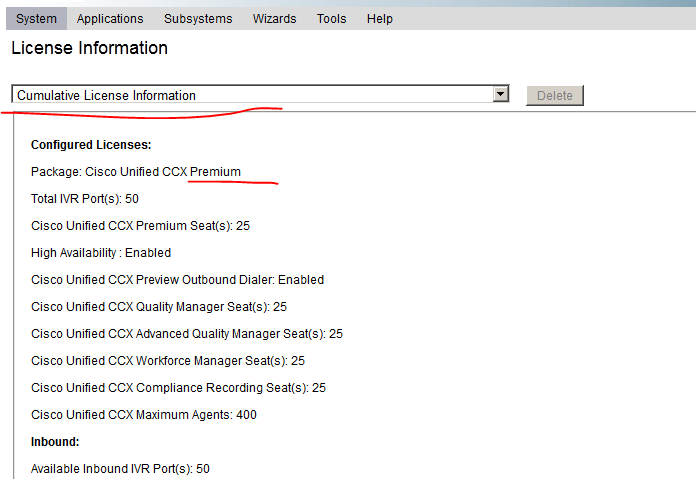Viewport: 696px width, 479px height.
Task: Select the Configured Licenses heading
Action: 91,145
